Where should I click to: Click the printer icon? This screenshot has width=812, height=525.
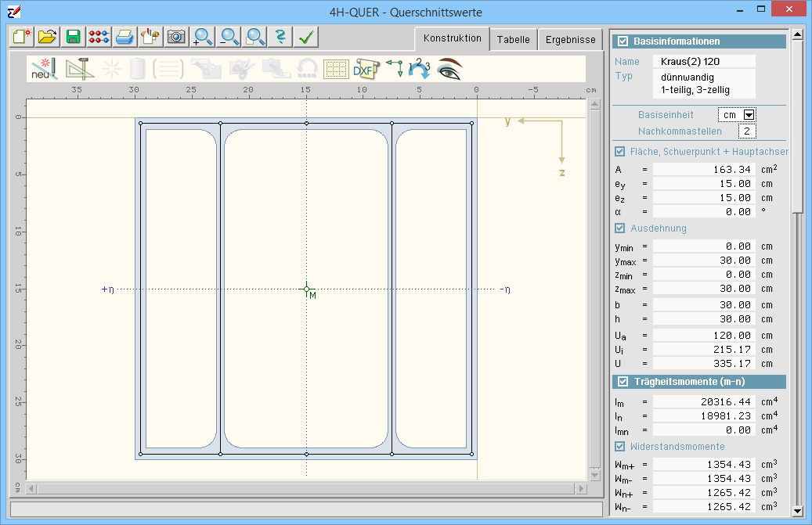pos(124,37)
